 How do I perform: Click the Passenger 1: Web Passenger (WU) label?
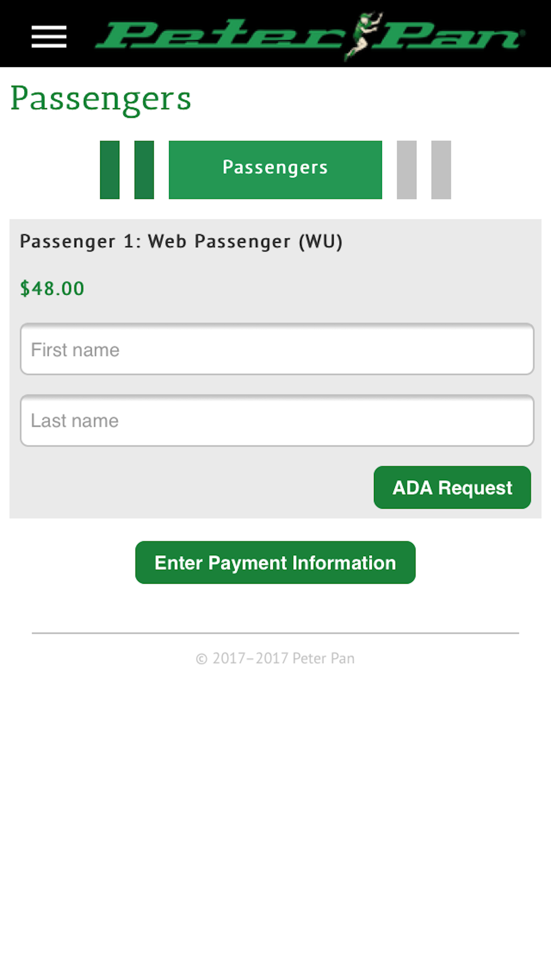(x=181, y=242)
